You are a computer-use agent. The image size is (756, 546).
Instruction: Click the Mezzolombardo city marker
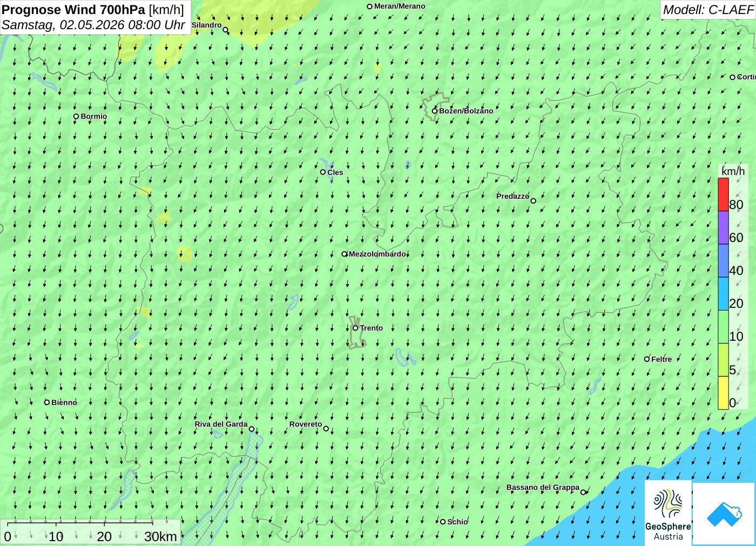click(345, 254)
